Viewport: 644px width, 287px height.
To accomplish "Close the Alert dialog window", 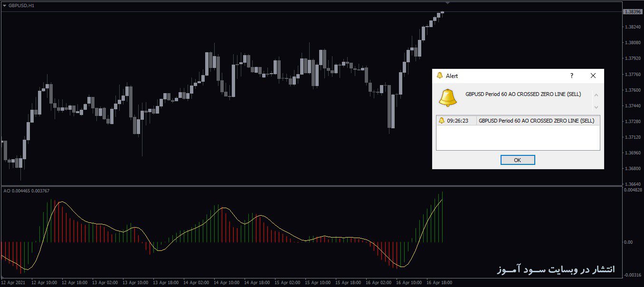I will tap(593, 76).
